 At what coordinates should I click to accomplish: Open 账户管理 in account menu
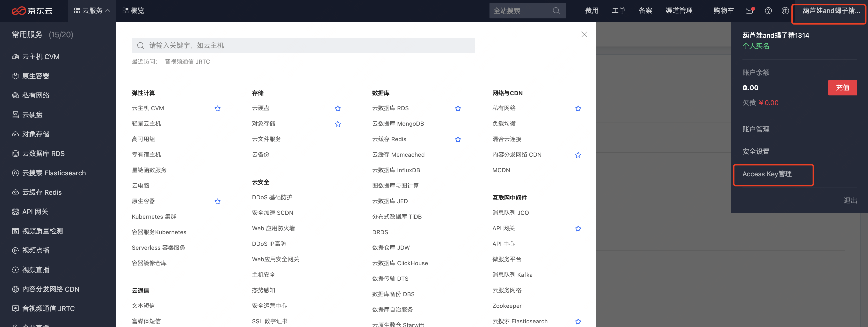[x=756, y=129]
